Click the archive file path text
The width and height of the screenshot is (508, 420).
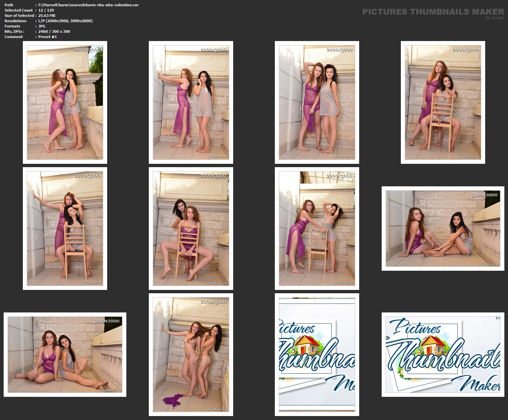click(x=88, y=5)
